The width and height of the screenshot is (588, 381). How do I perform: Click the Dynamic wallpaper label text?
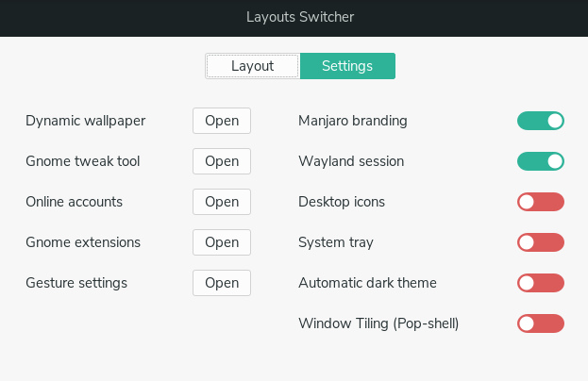pyautogui.click(x=86, y=122)
